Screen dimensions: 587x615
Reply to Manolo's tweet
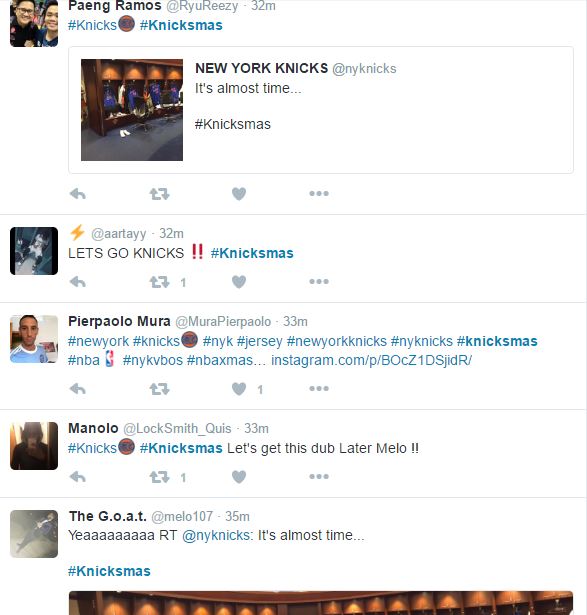coord(78,477)
